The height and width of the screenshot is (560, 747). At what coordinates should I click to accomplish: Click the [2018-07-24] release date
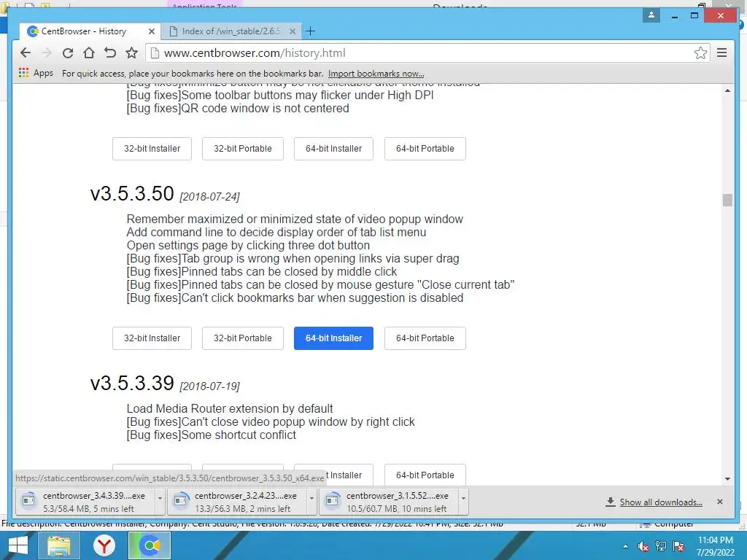tap(209, 197)
